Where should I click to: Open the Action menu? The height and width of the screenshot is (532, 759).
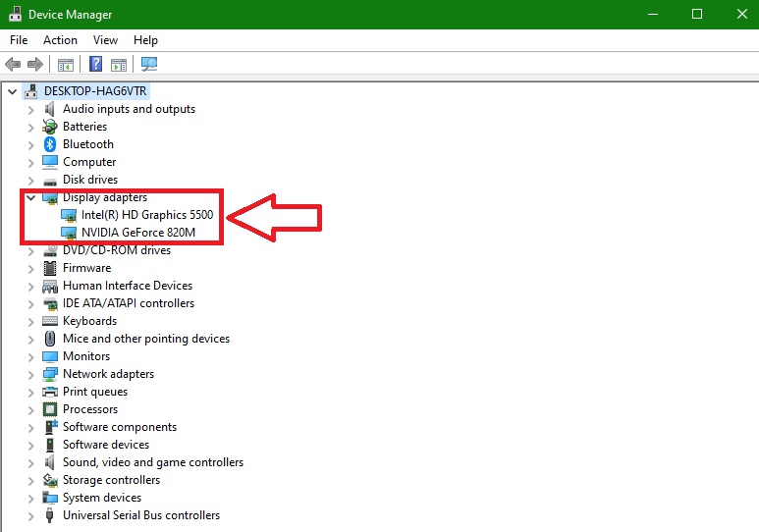(x=60, y=40)
